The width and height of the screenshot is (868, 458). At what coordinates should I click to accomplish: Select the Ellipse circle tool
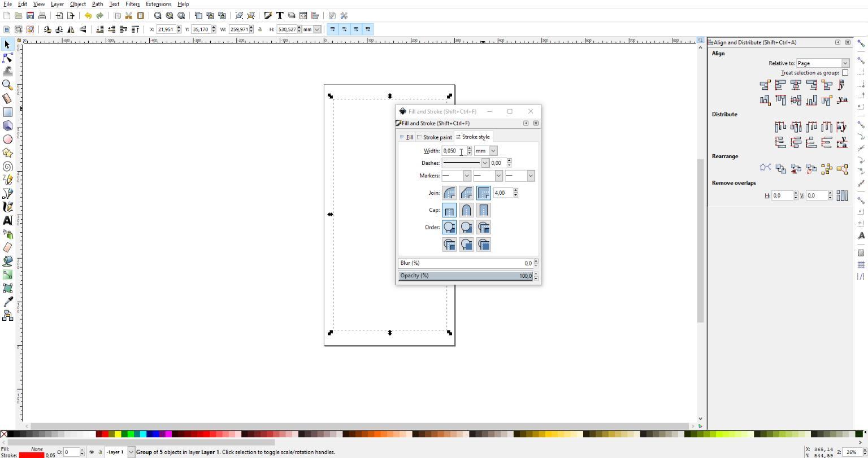click(x=7, y=139)
